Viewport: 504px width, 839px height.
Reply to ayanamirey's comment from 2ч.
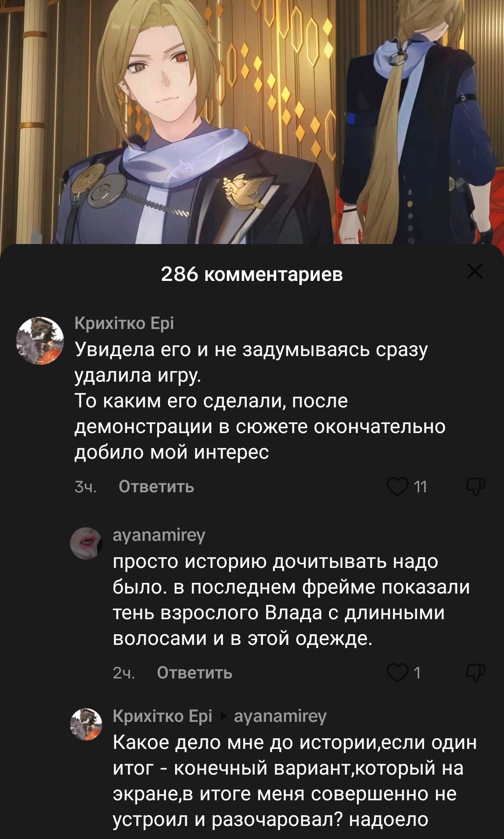click(x=195, y=673)
